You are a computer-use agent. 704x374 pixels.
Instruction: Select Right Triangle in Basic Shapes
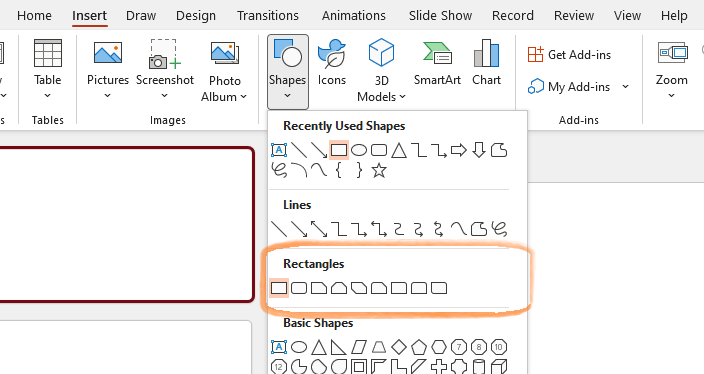click(x=339, y=347)
